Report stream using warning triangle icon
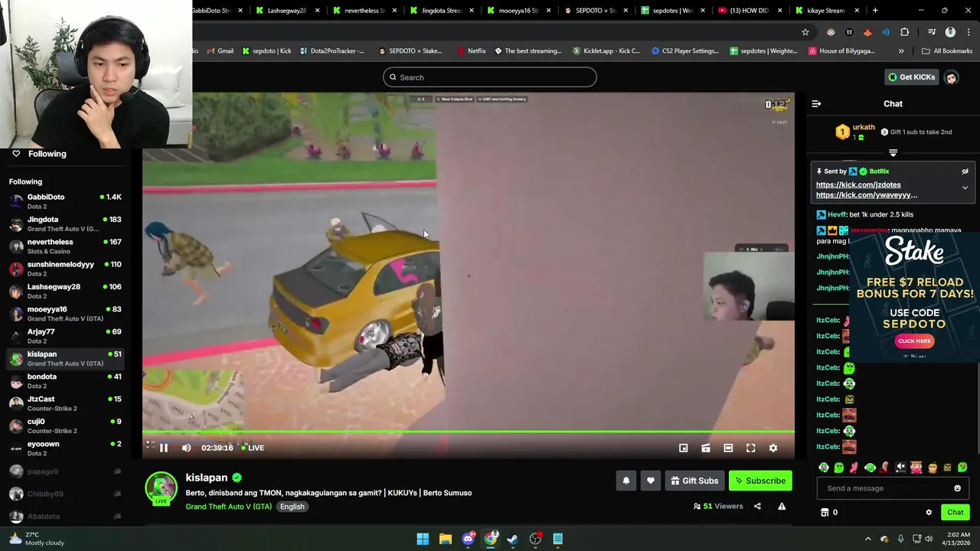The height and width of the screenshot is (551, 980). (782, 506)
